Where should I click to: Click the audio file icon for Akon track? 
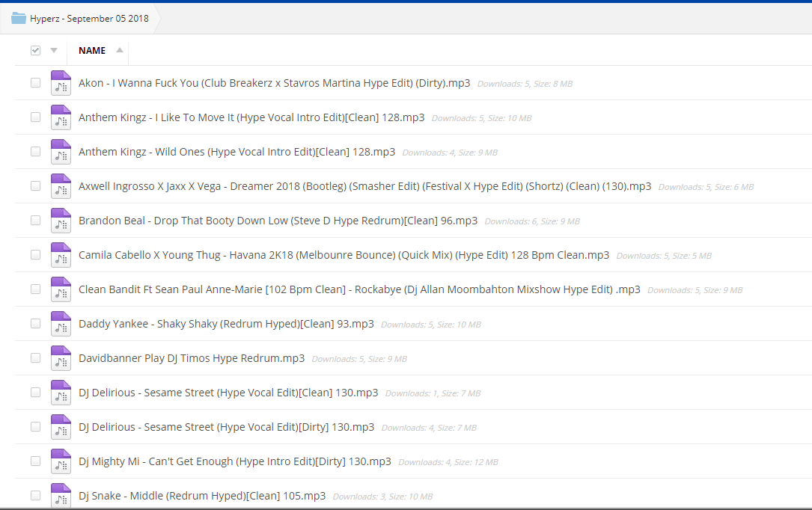61,83
